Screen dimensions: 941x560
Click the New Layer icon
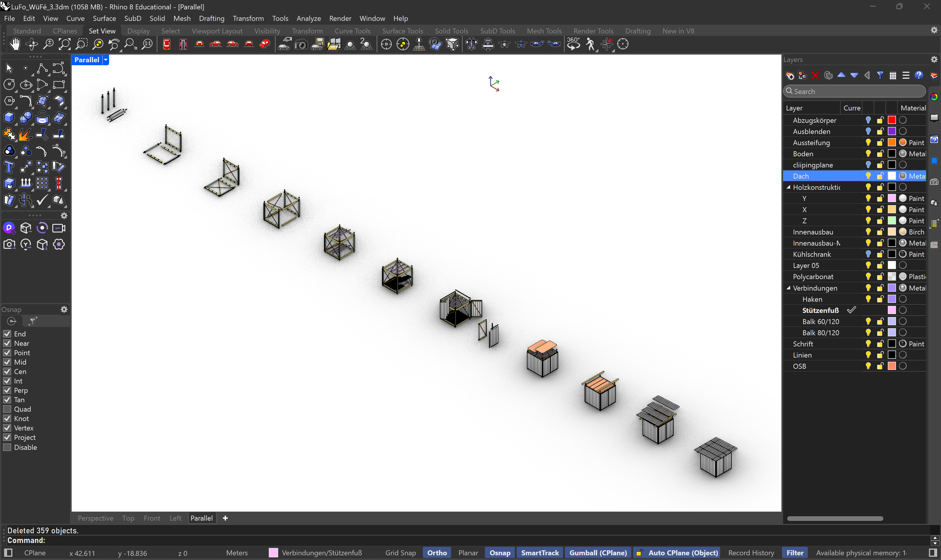coord(790,76)
